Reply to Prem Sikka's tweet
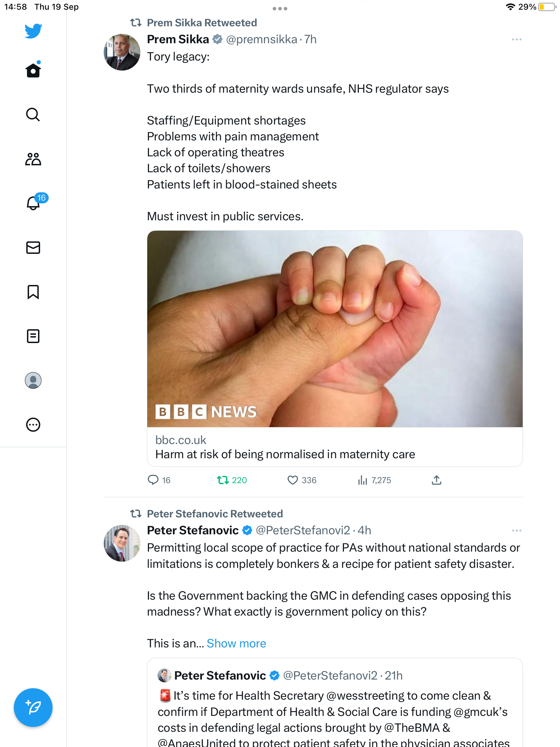Screen dimensions: 560x747 tap(153, 480)
